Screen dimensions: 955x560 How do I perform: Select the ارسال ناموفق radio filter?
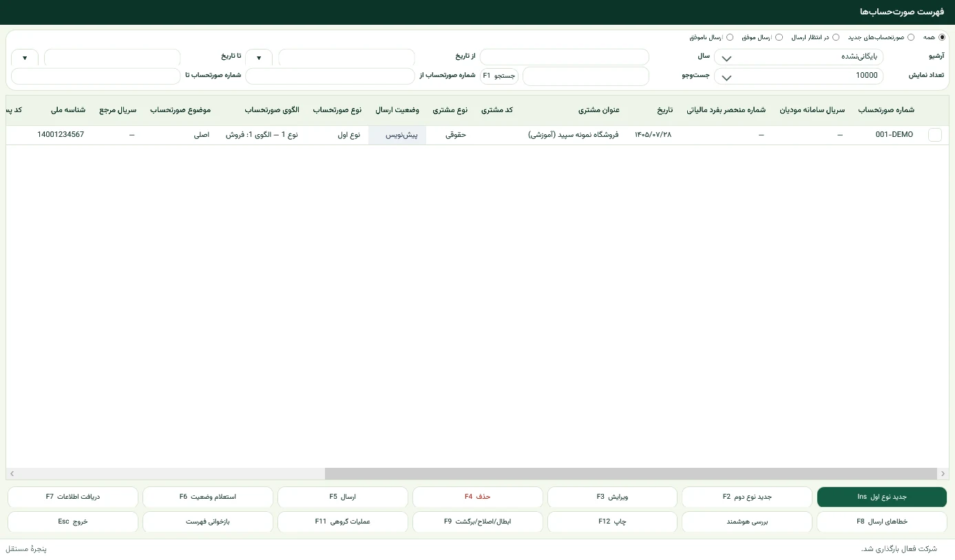pos(730,37)
